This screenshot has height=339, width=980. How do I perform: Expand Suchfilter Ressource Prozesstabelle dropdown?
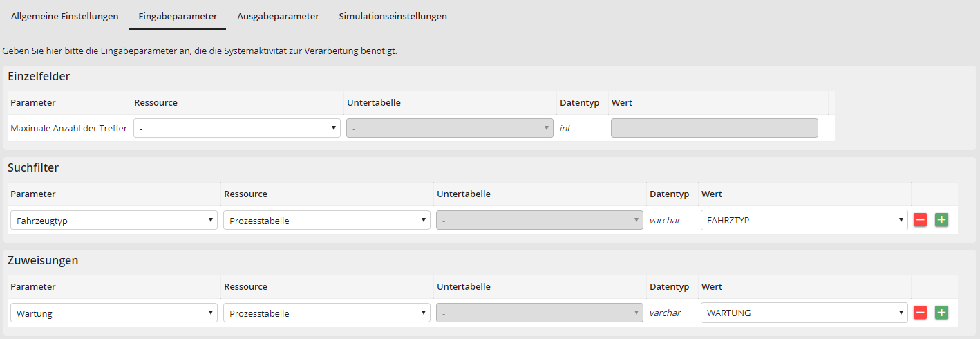coord(326,220)
